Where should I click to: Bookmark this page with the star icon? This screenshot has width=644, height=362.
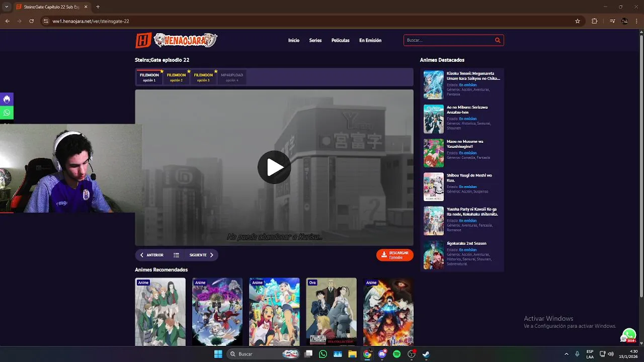pyautogui.click(x=578, y=21)
